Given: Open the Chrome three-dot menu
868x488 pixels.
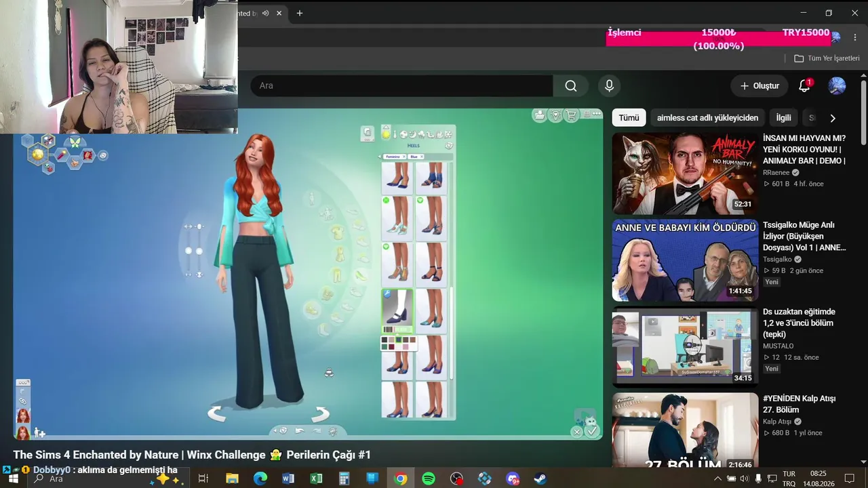Looking at the screenshot, I should tap(854, 37).
